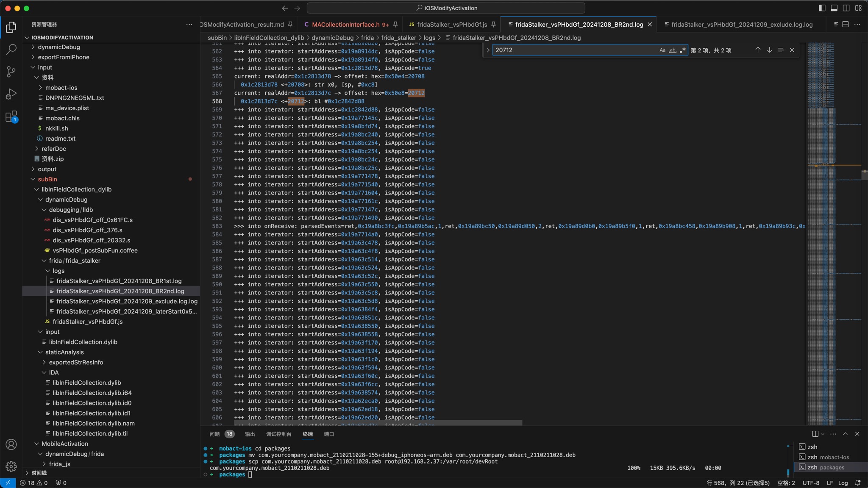Show errors and warnings count
868x488 pixels.
[34, 483]
